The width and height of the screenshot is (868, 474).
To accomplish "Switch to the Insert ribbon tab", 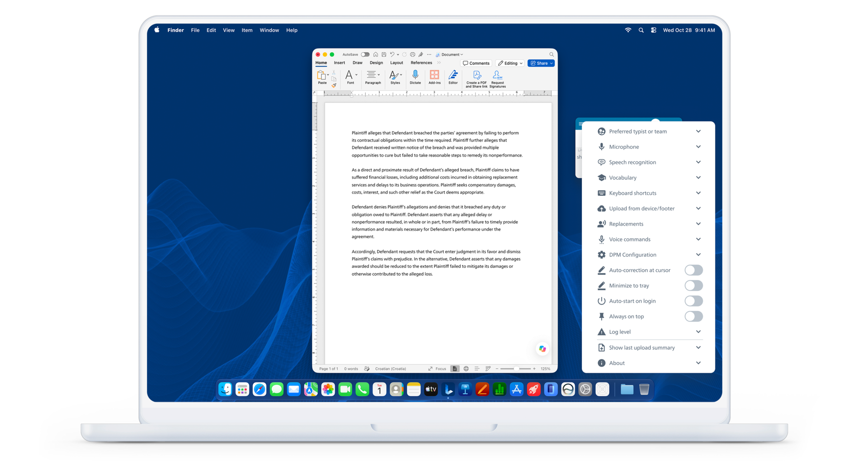I will [339, 63].
